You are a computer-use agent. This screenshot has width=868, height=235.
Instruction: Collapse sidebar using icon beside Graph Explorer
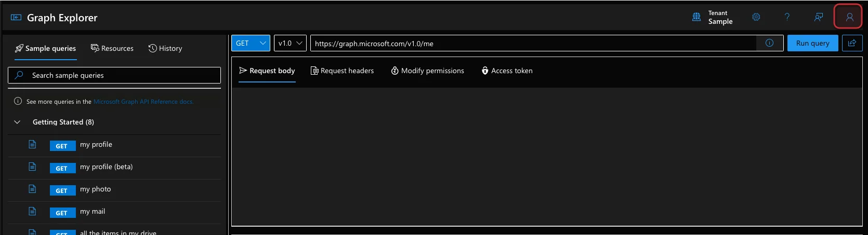(x=16, y=18)
